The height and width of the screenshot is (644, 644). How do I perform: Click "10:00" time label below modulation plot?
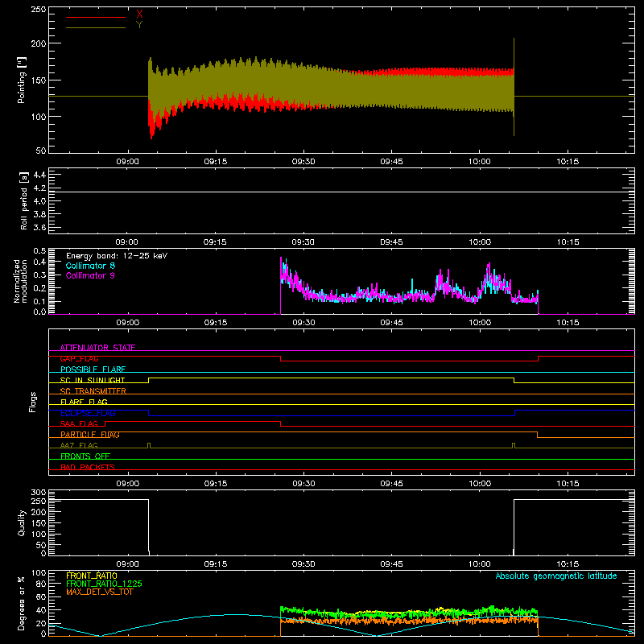click(x=480, y=323)
